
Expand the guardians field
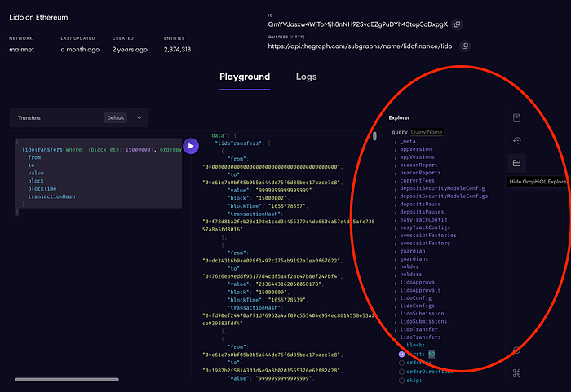(396, 260)
